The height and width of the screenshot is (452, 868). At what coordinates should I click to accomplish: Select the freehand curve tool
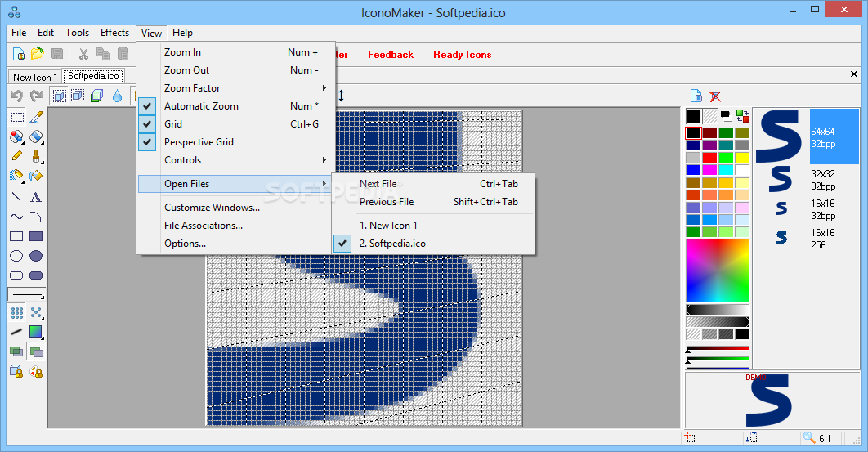17,217
